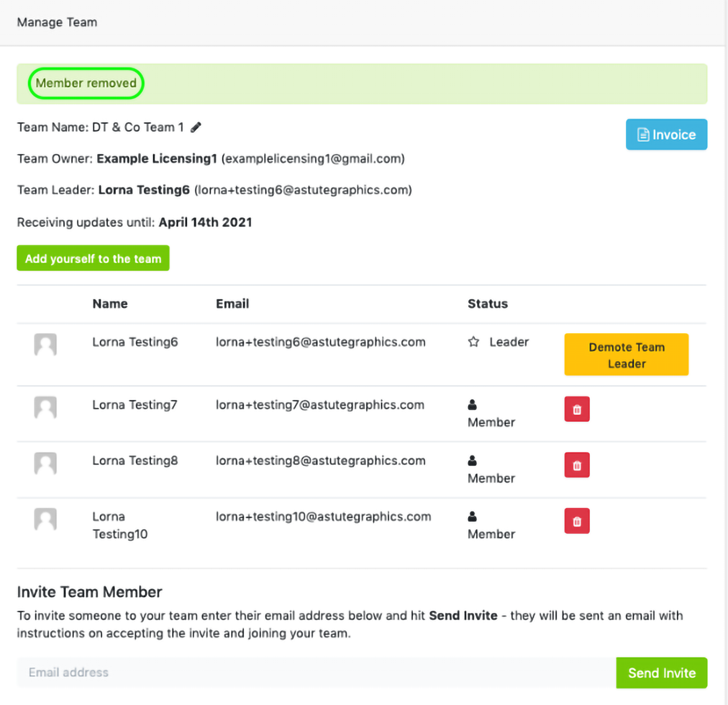This screenshot has height=705, width=728.
Task: Click the person icon in Testing8's status
Action: click(472, 461)
